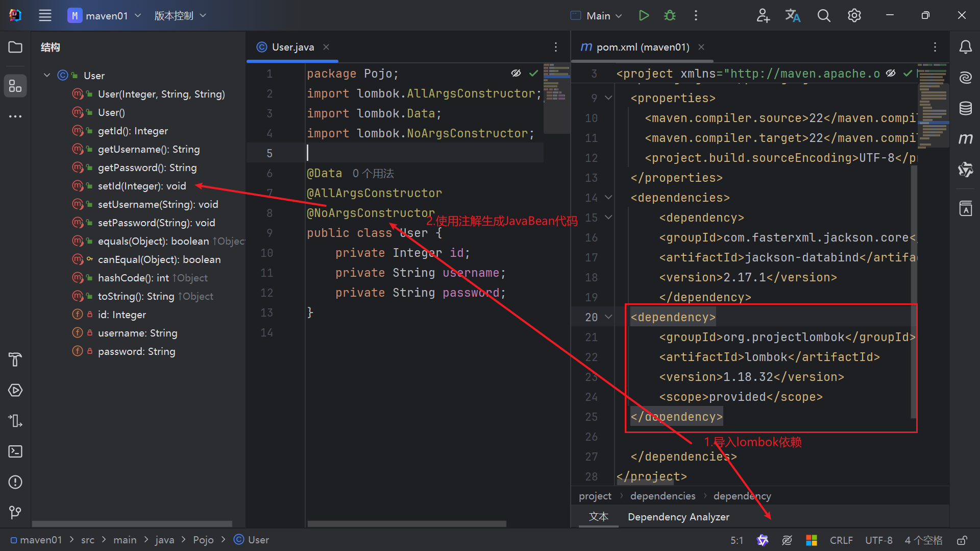The height and width of the screenshot is (551, 980).
Task: Click the User.java horizontal scrollbar
Action: click(407, 524)
